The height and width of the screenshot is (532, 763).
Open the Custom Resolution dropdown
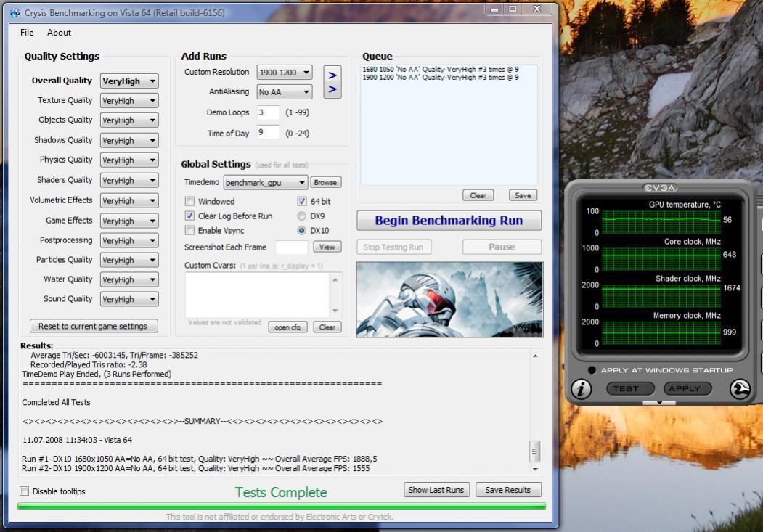(285, 73)
